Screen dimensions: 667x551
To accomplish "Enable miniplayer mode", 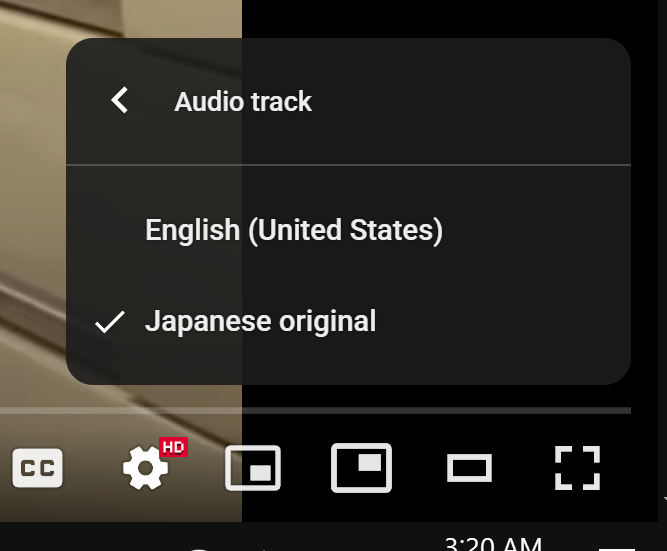I will tap(253, 468).
